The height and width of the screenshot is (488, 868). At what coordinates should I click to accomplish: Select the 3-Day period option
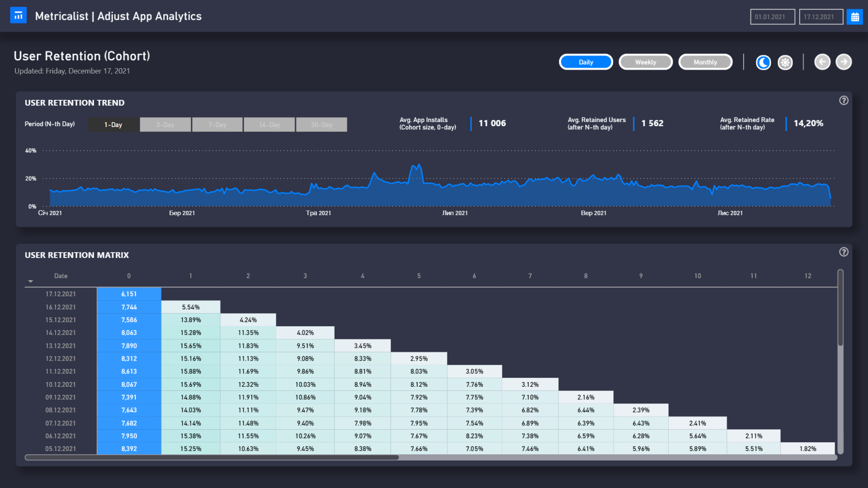(x=165, y=124)
